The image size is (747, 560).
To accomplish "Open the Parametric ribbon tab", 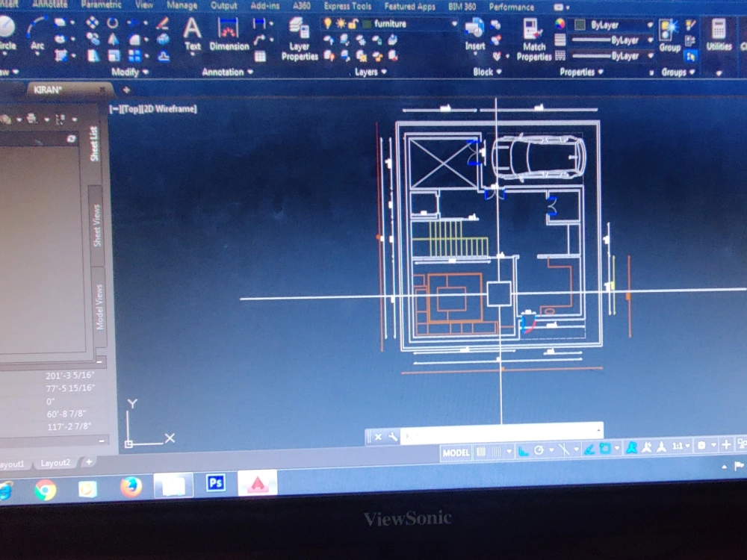I will pos(101,4).
